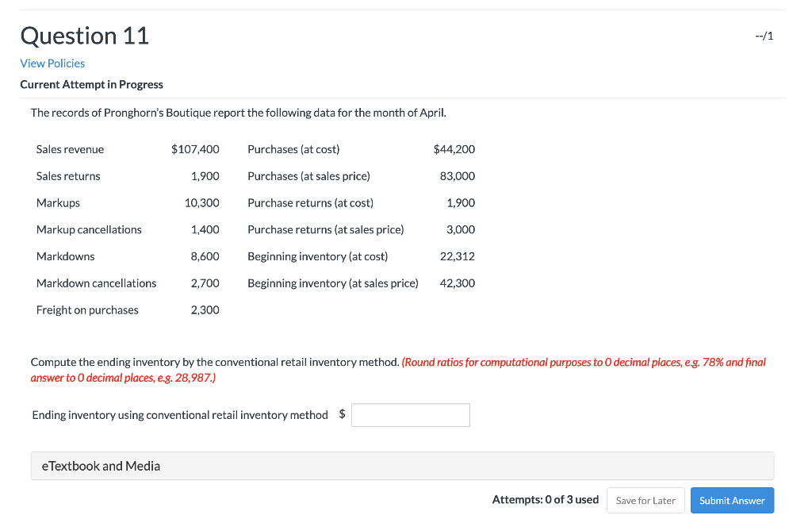
Task: Select the Current Attempt in Progress label
Action: [91, 85]
